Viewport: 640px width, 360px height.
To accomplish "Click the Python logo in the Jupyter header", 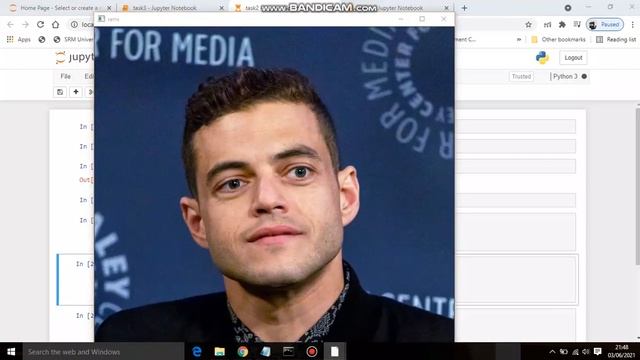I will [x=542, y=58].
